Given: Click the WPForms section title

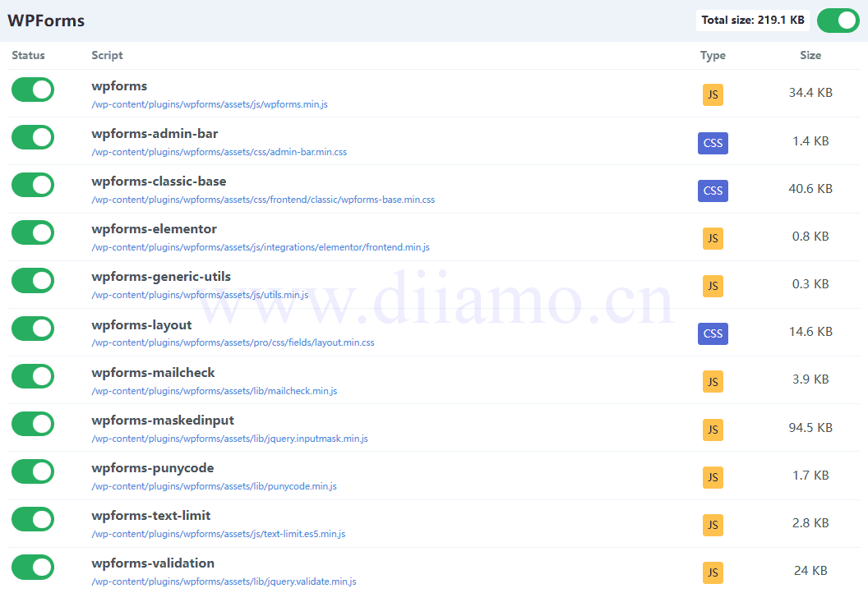Looking at the screenshot, I should tap(46, 21).
